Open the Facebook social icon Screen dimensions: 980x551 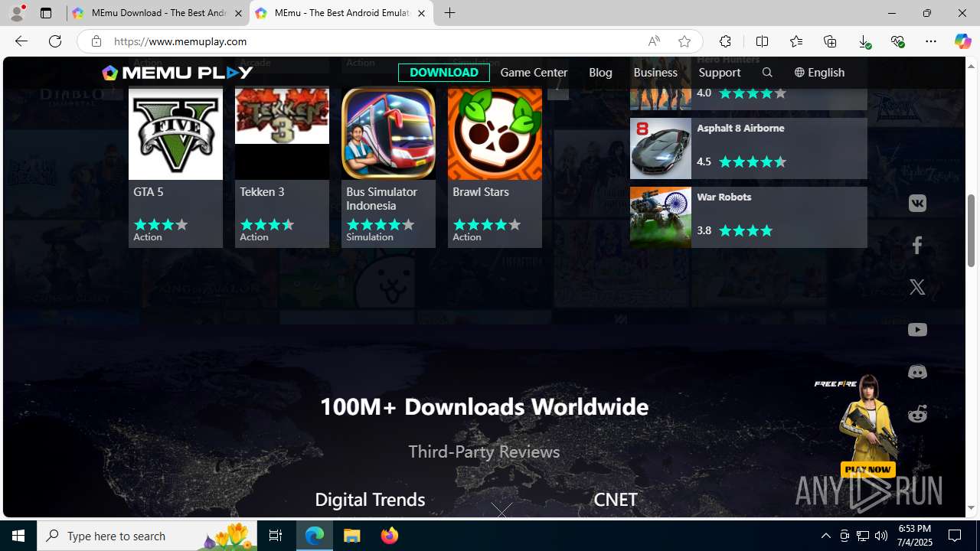917,245
